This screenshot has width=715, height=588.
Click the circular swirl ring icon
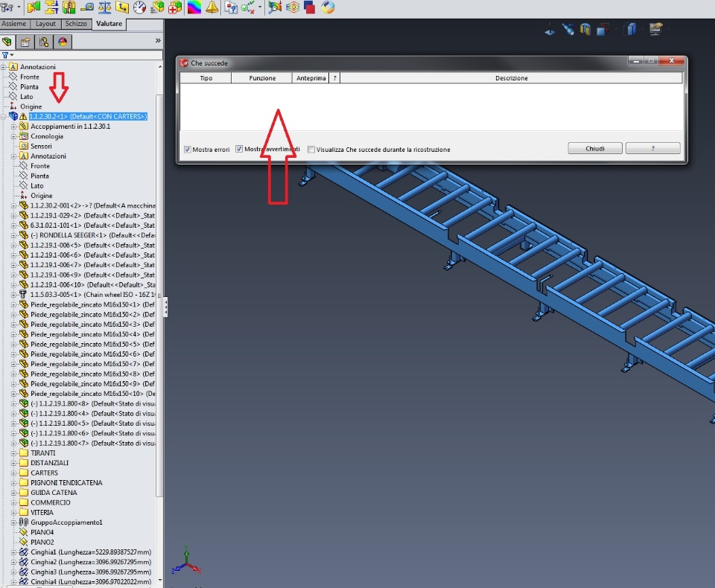pos(328,7)
